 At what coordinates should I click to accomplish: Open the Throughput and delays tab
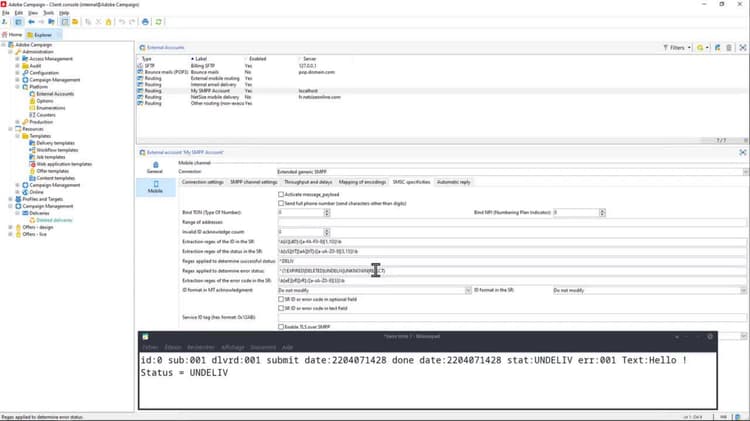[x=308, y=182]
